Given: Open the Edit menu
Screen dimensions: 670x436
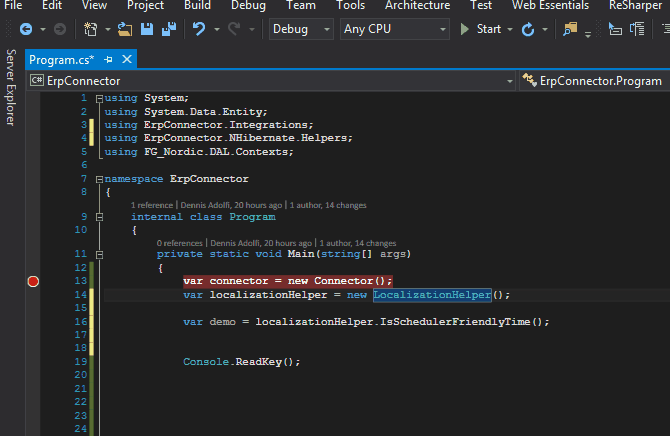Looking at the screenshot, I should click(x=52, y=5).
